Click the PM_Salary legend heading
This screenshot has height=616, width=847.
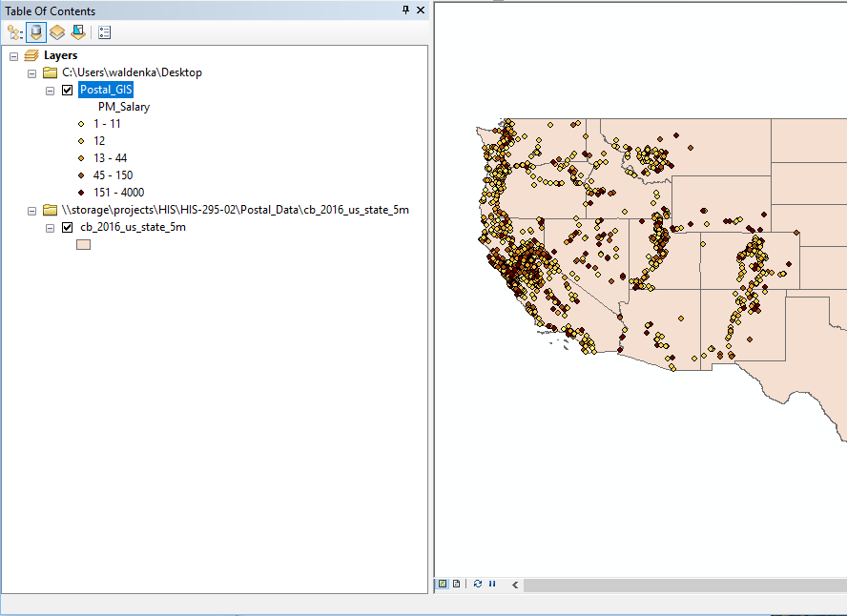point(124,107)
